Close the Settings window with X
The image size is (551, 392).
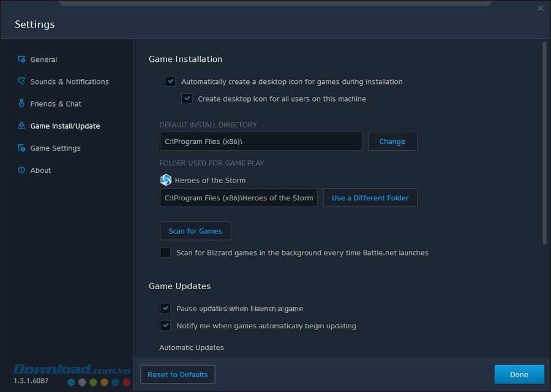pyautogui.click(x=540, y=9)
